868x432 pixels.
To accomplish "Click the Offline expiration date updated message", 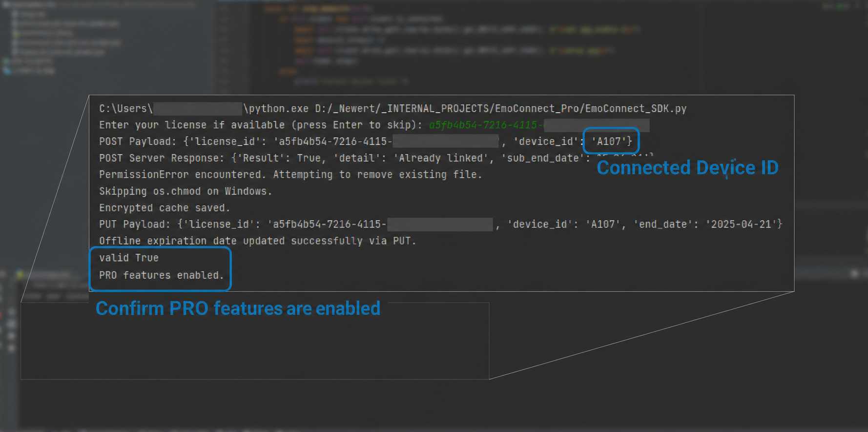I will click(x=257, y=241).
